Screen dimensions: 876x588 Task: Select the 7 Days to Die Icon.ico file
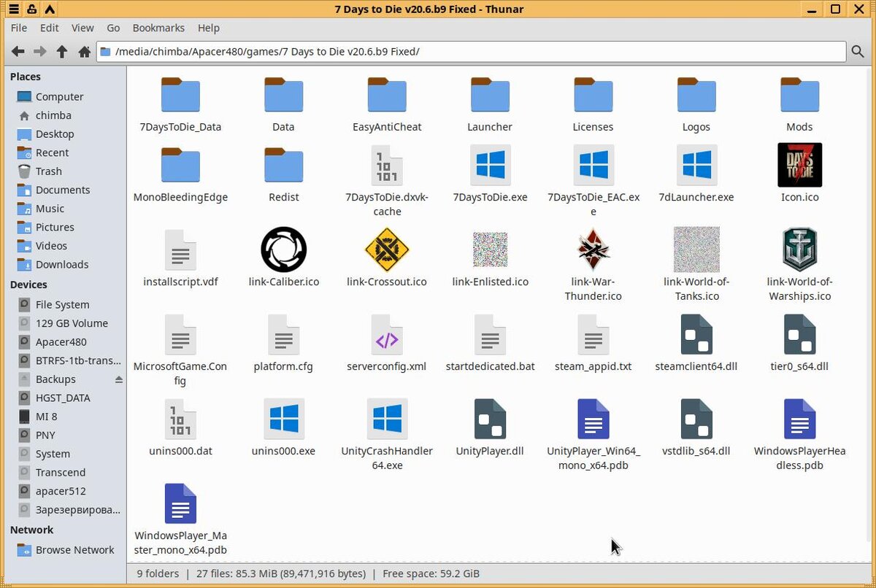(800, 165)
